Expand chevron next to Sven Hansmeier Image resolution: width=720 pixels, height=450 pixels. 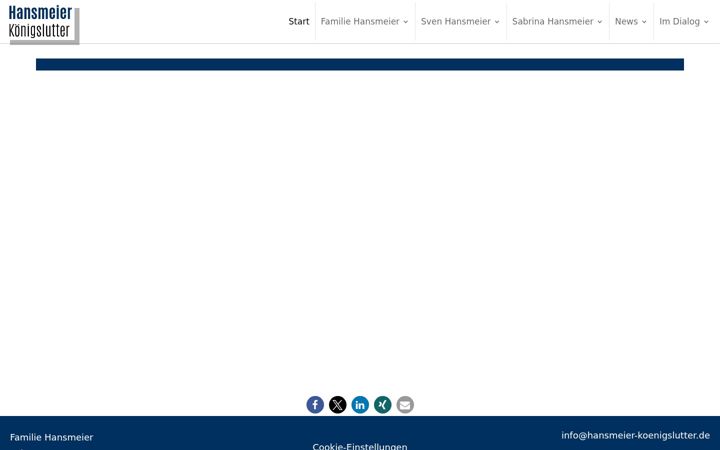click(x=497, y=22)
